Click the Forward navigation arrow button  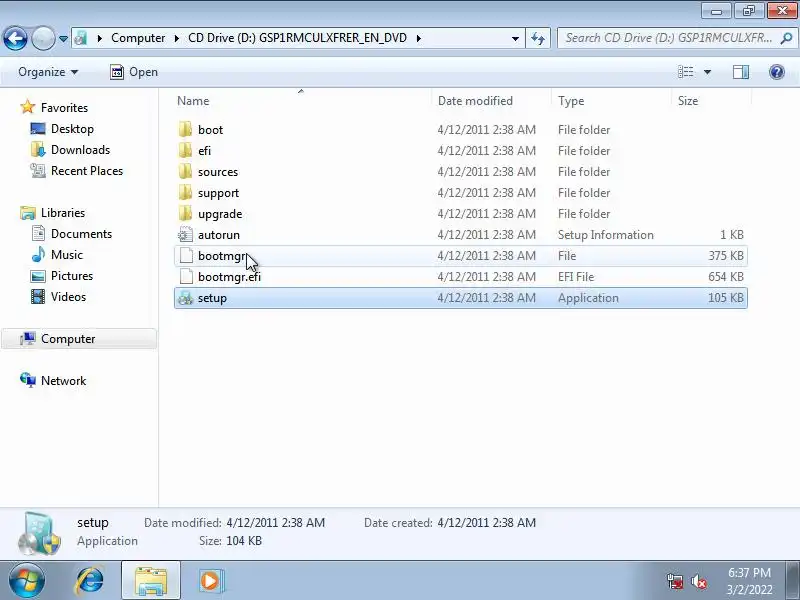(x=43, y=38)
